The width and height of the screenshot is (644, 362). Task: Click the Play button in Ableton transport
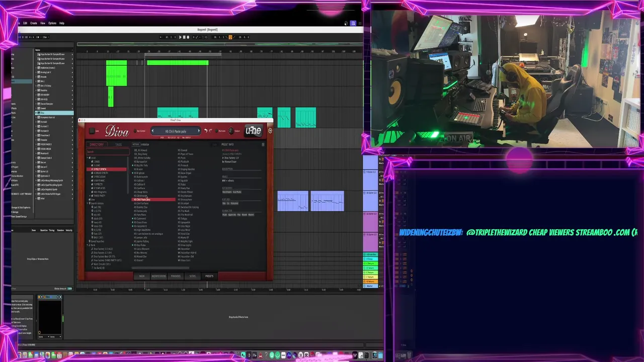(180, 37)
